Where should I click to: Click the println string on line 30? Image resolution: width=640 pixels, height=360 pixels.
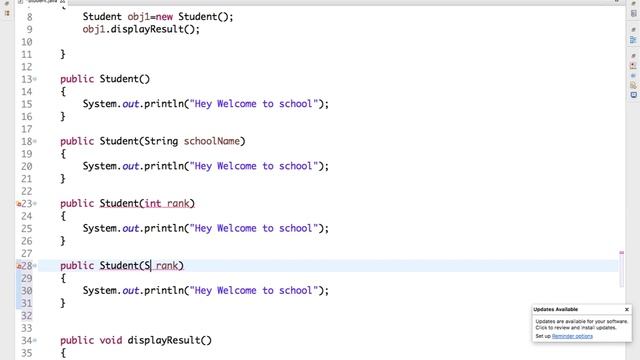point(253,291)
